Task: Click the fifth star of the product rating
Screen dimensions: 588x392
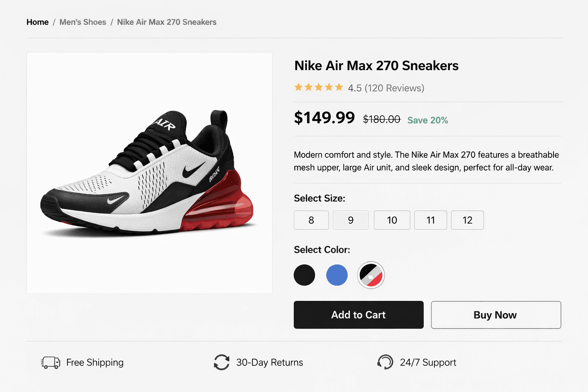Action: pos(338,87)
